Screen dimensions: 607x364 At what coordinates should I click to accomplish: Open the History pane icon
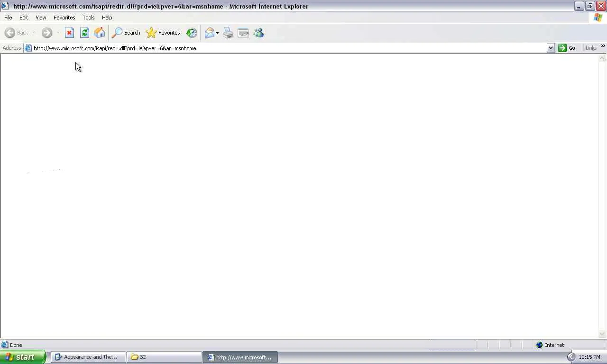click(x=192, y=33)
